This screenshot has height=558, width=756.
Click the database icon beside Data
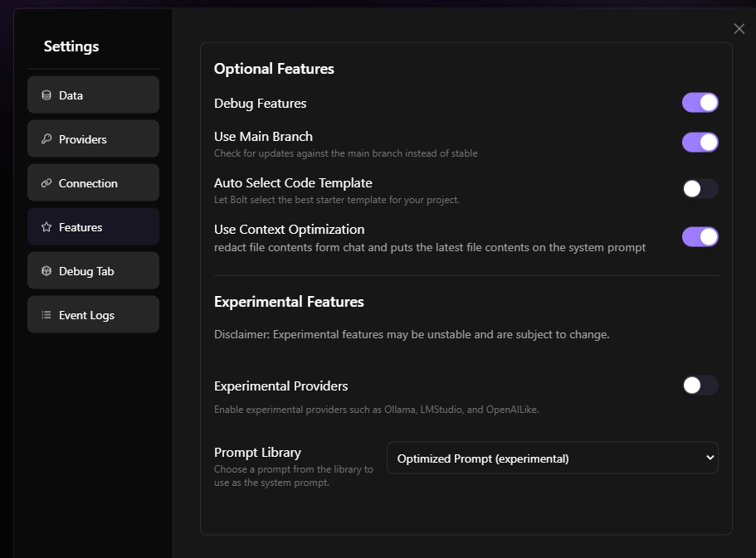(x=46, y=95)
